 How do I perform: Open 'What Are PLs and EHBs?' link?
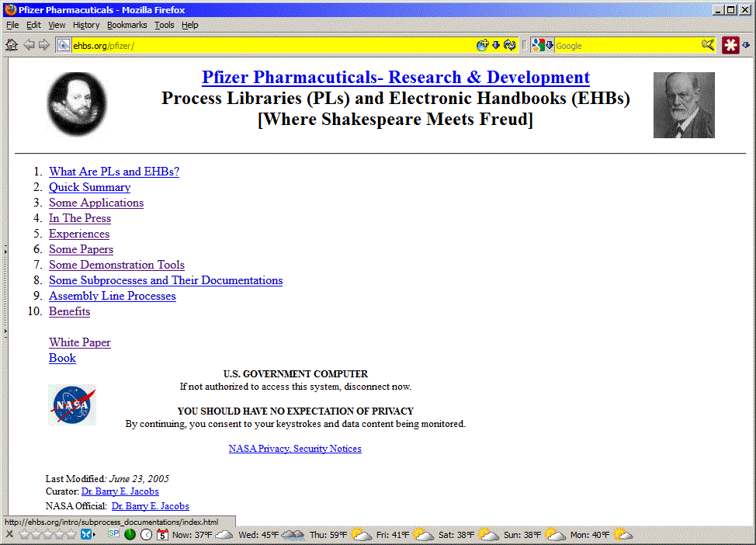click(114, 172)
